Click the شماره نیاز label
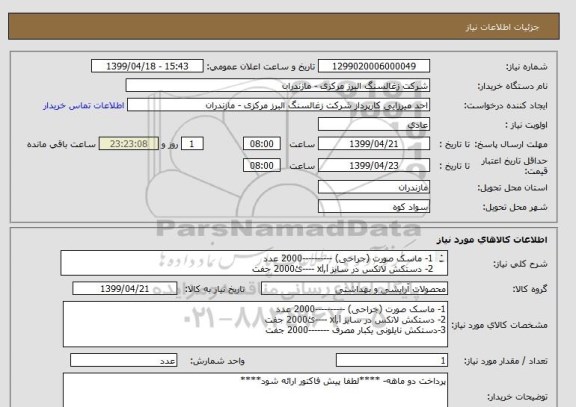Screen dimensions: 576x407 pos(527,67)
